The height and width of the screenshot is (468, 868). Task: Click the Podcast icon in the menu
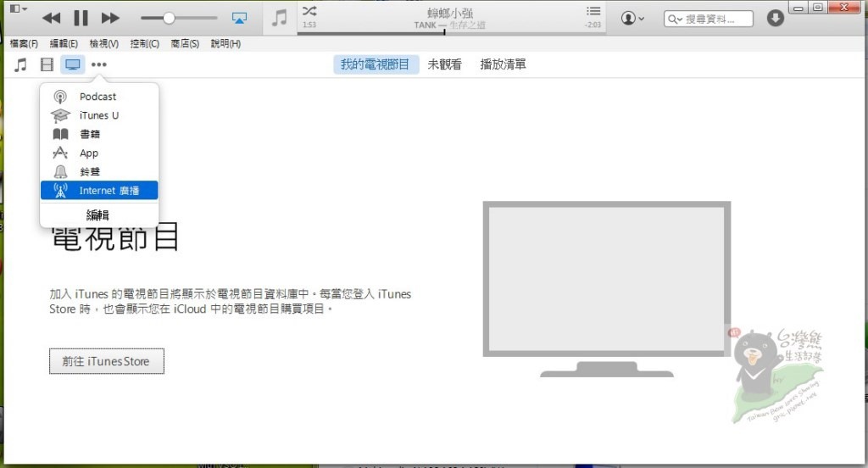tap(60, 97)
